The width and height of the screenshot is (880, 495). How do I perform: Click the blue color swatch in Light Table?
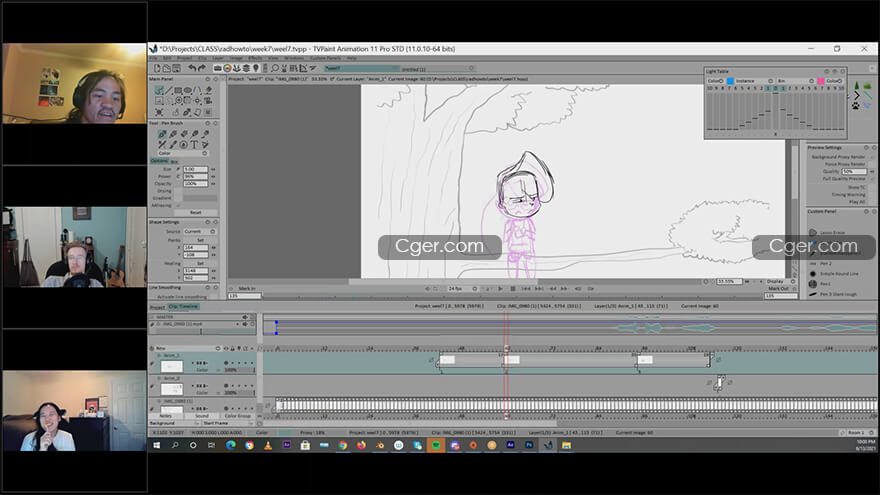(730, 81)
